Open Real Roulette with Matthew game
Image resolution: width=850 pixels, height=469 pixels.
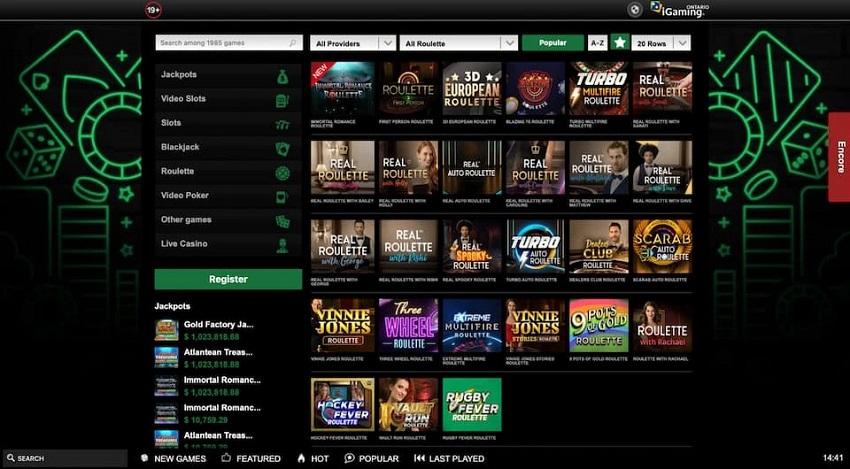pyautogui.click(x=598, y=168)
